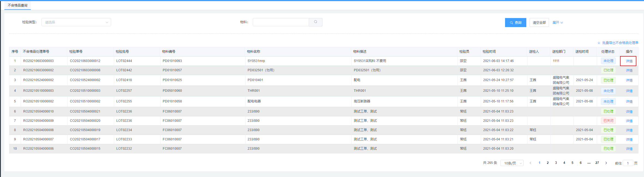Click the 处理状态 column header
Image resolution: width=644 pixels, height=177 pixels.
608,52
